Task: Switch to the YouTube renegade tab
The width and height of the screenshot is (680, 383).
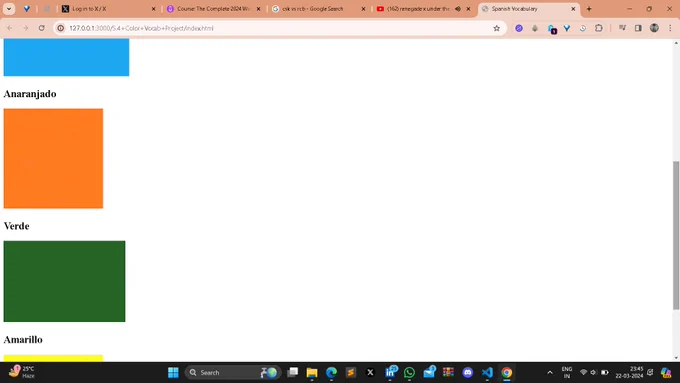Action: (424, 9)
